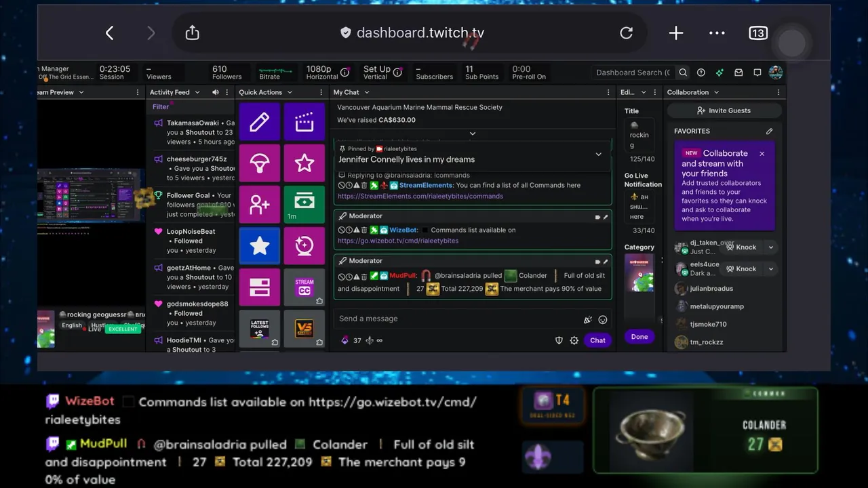Click the blue filled star quick action
This screenshot has width=868, height=488.
click(x=260, y=246)
